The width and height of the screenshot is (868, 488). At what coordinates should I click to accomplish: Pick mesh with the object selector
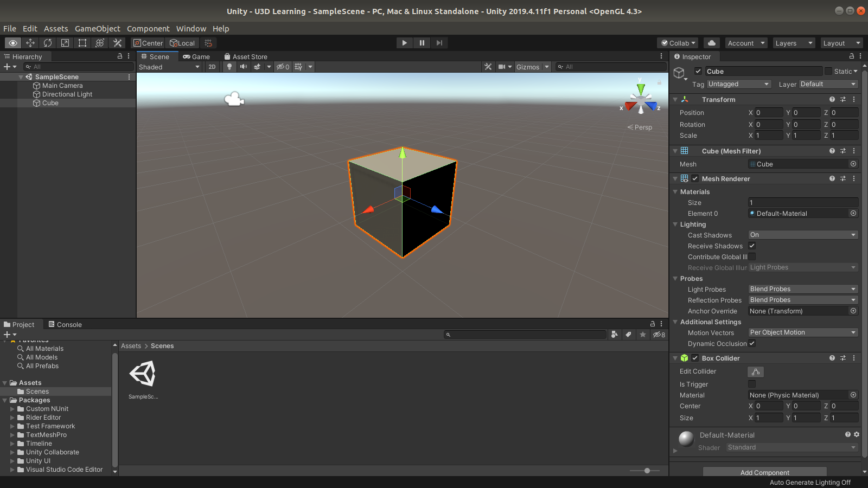853,164
